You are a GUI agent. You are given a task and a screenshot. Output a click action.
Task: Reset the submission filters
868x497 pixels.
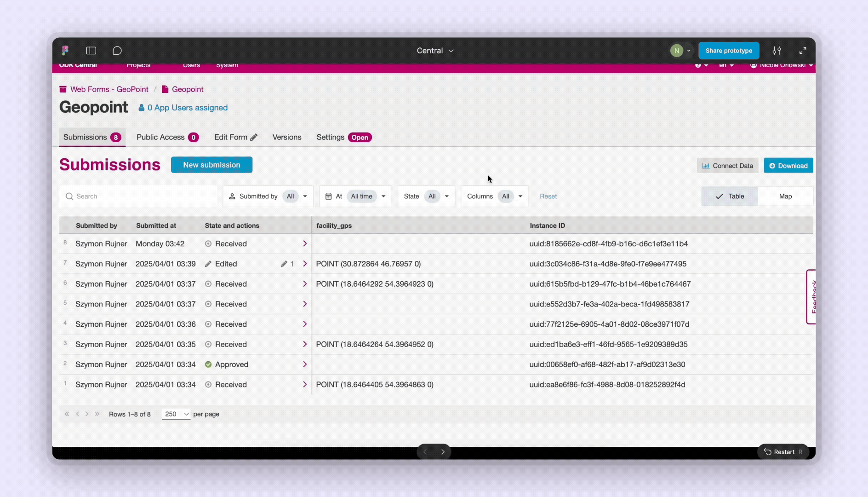click(548, 196)
